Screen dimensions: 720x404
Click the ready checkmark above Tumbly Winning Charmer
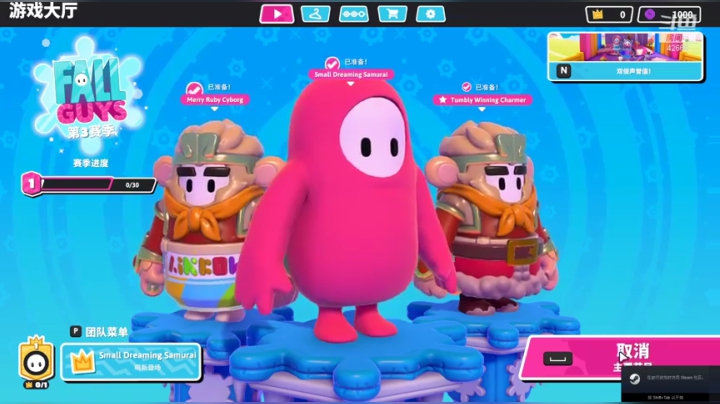click(467, 87)
